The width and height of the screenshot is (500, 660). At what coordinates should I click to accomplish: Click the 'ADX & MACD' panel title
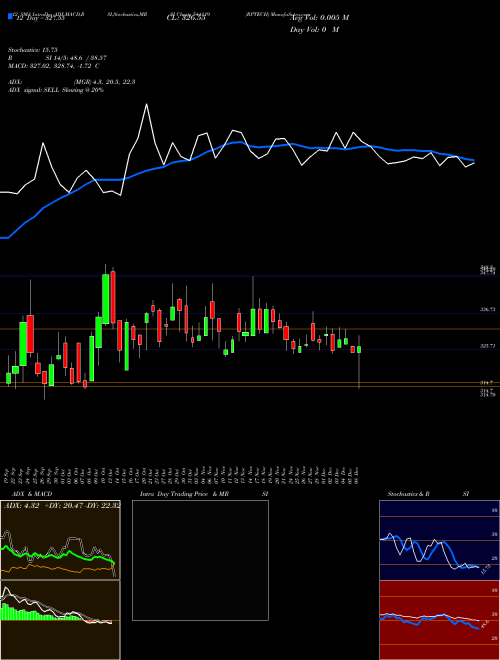click(x=32, y=494)
